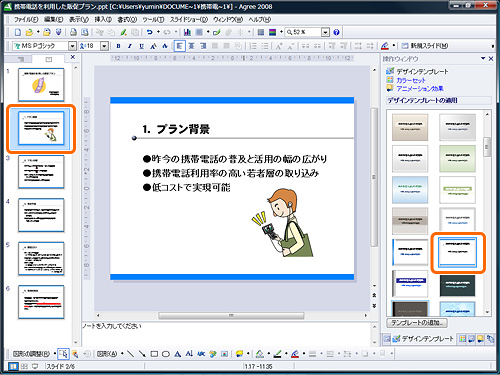The image size is (500, 375).
Task: Expand the open file arrow menu
Action: pos(38,32)
